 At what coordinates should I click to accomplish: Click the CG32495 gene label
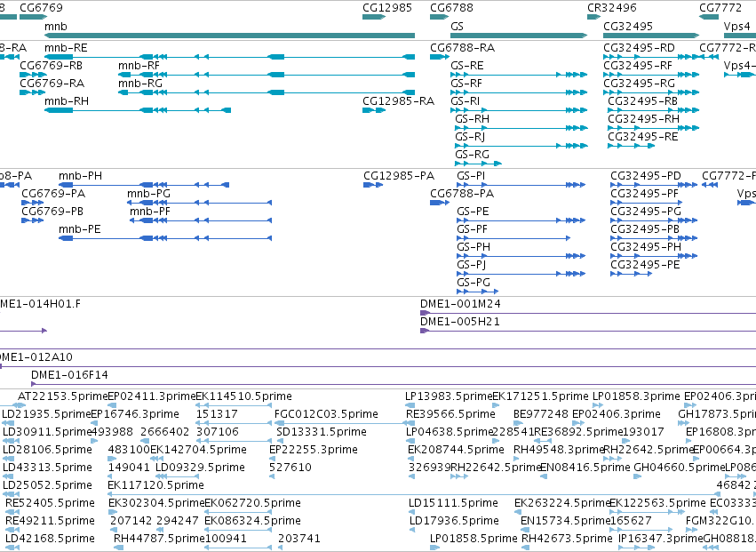coord(628,27)
